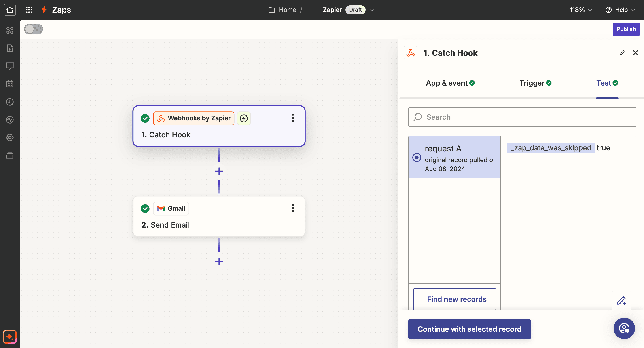Click 'original record pulled on' text
Image resolution: width=644 pixels, height=348 pixels.
click(460, 160)
